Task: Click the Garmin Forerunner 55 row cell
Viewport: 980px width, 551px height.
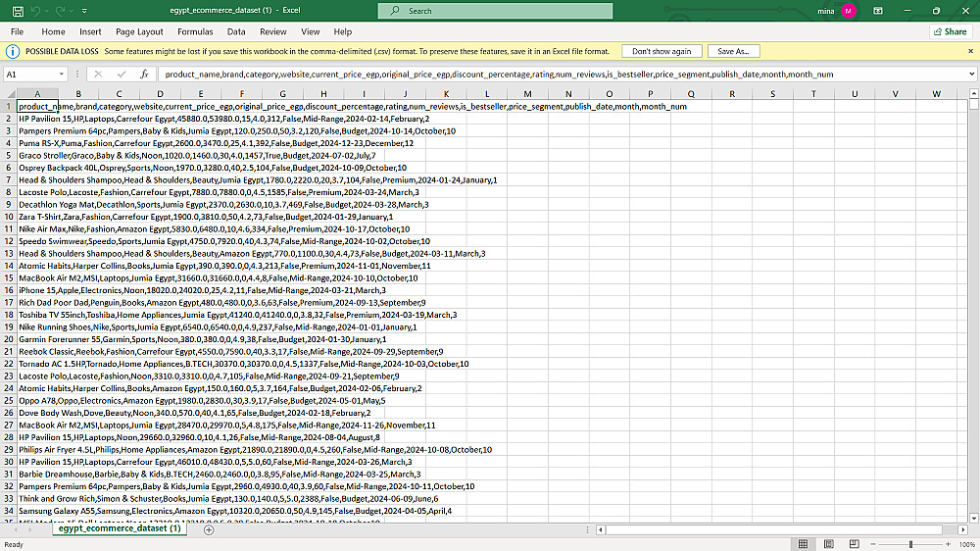Action: coord(37,339)
